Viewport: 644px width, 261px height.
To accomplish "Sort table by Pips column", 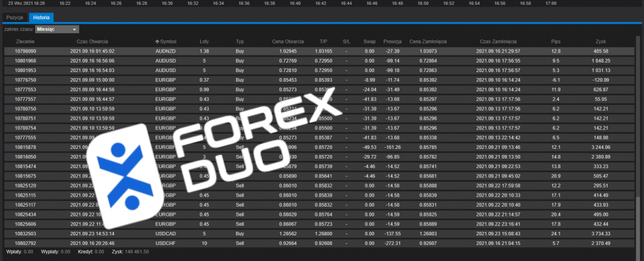I will 556,42.
